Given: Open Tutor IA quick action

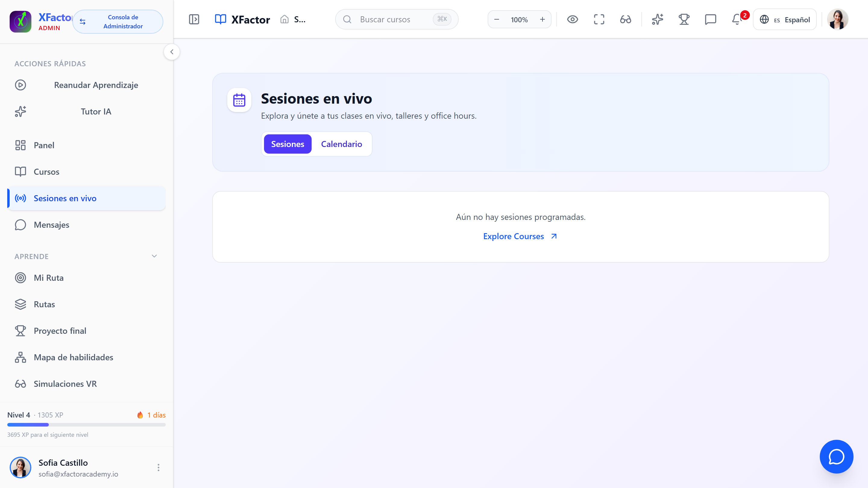Looking at the screenshot, I should pyautogui.click(x=86, y=111).
